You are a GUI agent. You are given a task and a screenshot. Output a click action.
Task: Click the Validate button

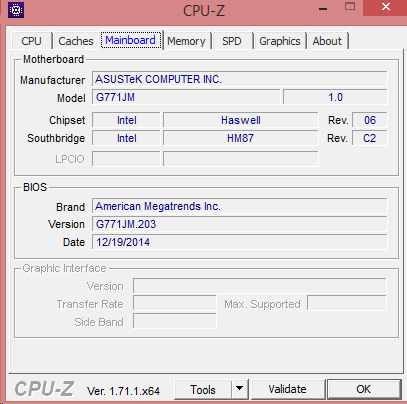click(288, 389)
